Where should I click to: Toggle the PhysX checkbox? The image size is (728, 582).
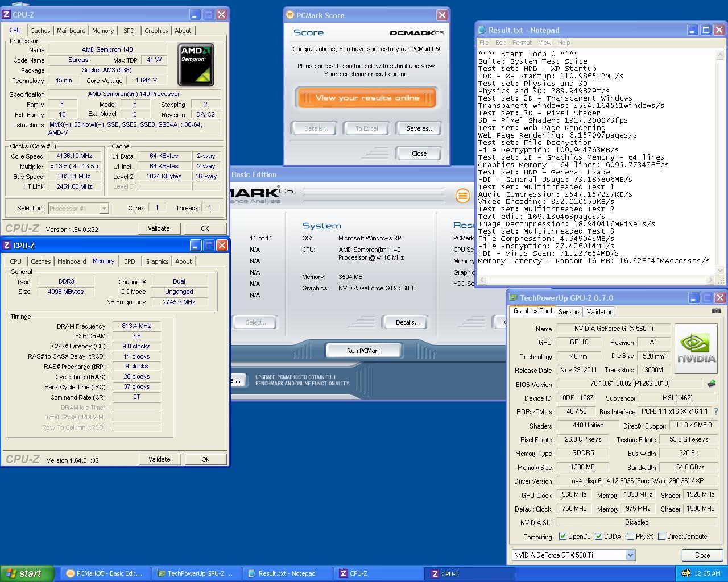(x=630, y=536)
